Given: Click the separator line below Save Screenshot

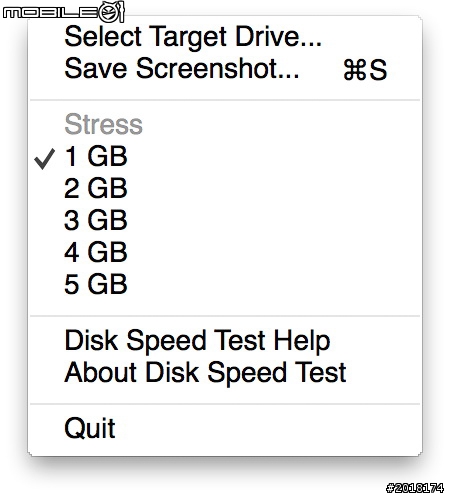Looking at the screenshot, I should click(x=225, y=100).
